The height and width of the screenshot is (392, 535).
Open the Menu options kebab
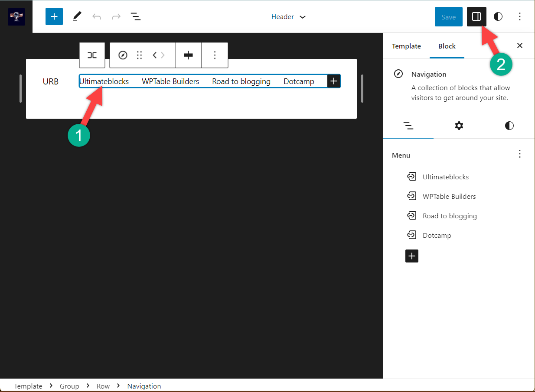[520, 154]
